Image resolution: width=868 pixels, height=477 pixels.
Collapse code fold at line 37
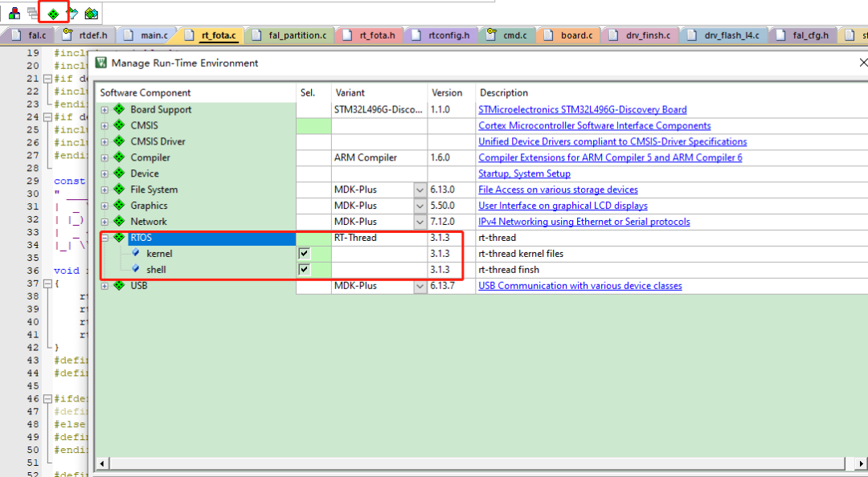click(x=47, y=283)
